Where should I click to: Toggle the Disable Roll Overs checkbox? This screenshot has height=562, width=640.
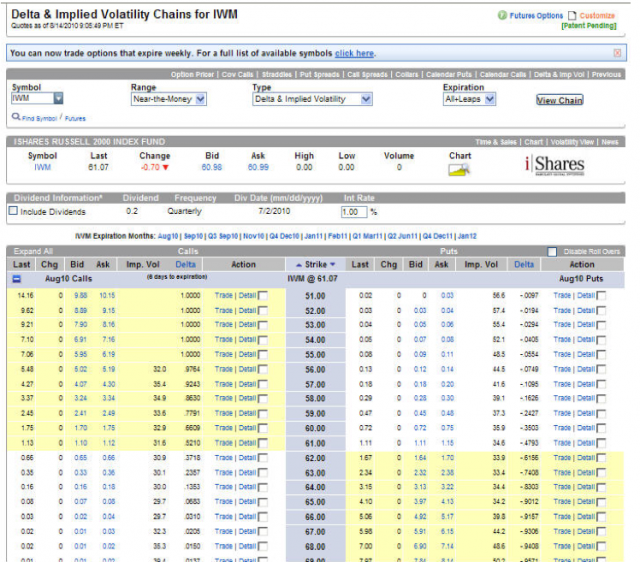tap(552, 252)
